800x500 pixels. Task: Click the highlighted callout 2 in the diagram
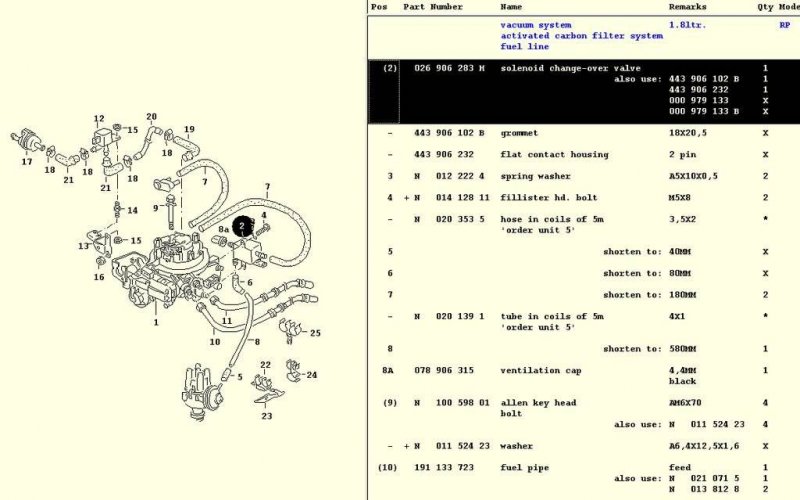coord(241,227)
